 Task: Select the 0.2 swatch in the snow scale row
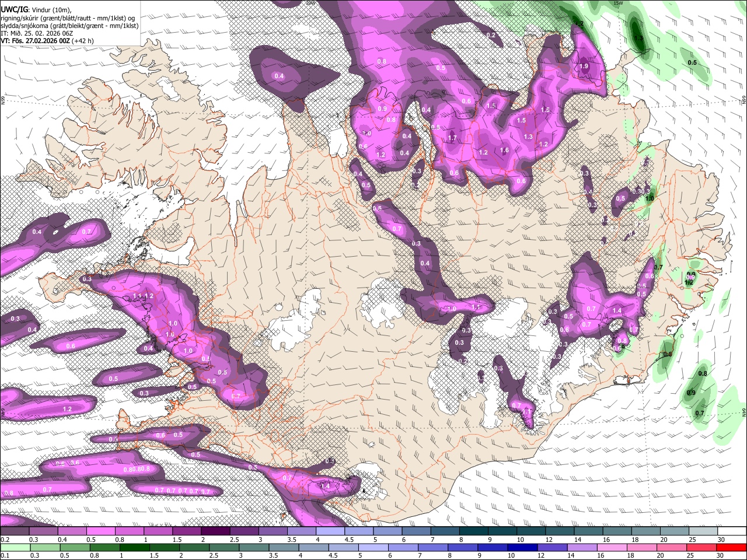point(15,531)
